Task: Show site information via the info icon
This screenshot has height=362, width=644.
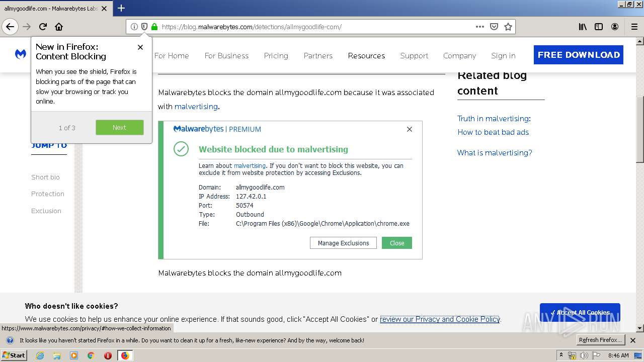Action: 134,27
